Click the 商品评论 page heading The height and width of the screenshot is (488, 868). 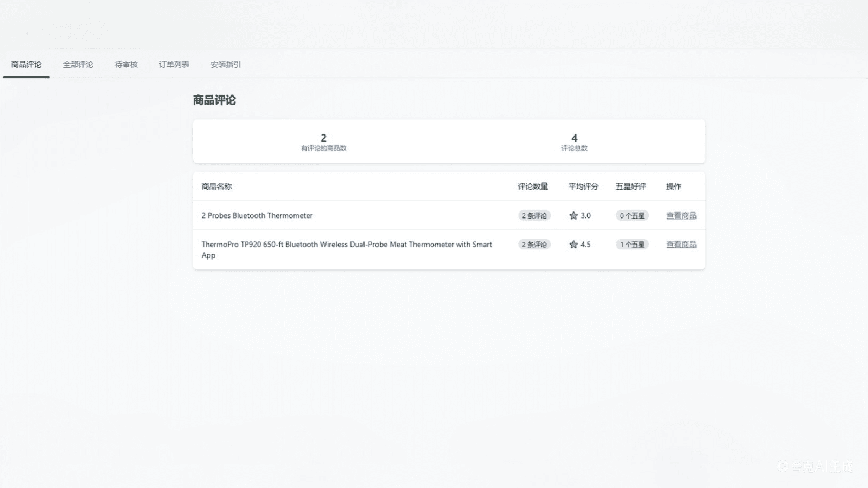pos(214,100)
